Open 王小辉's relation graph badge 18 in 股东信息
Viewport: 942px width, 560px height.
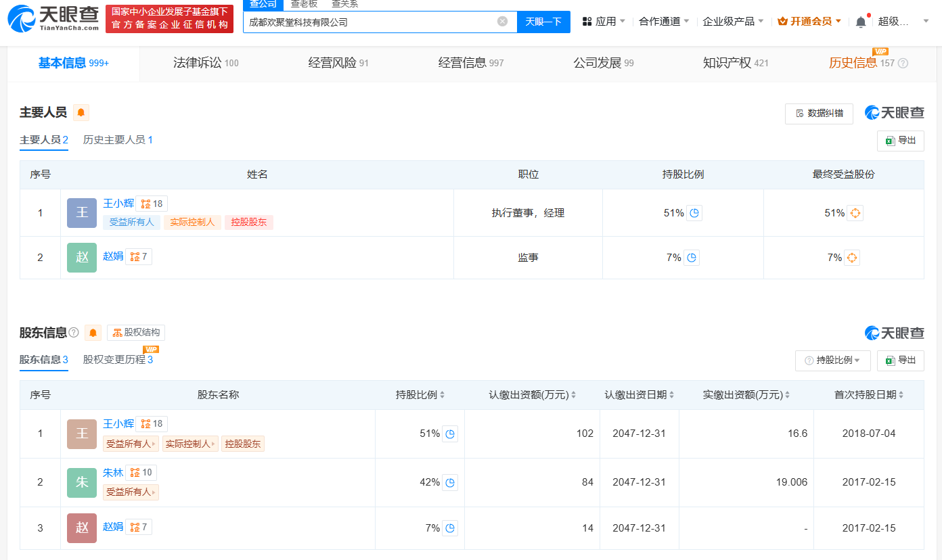pos(152,423)
